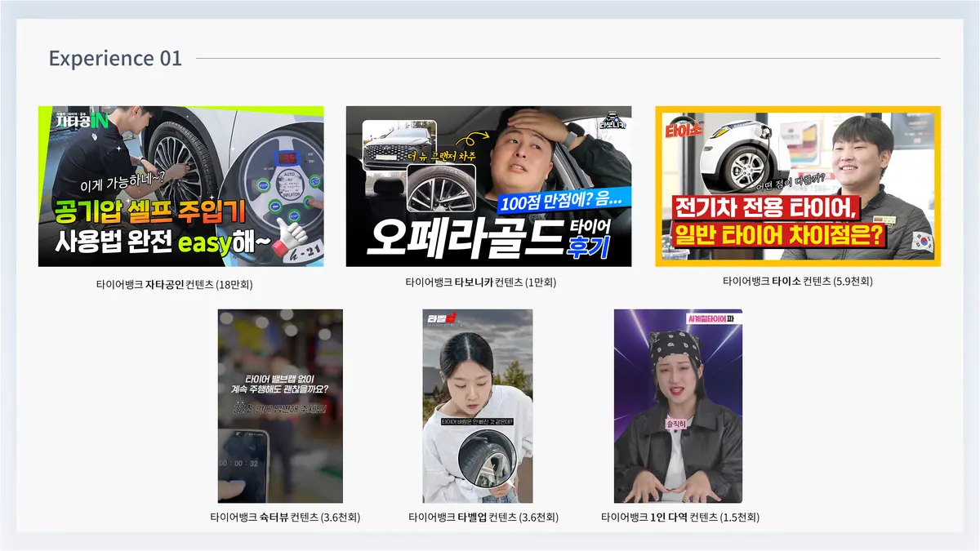Click the Korean flag patch
The image size is (980, 551).
click(x=921, y=242)
